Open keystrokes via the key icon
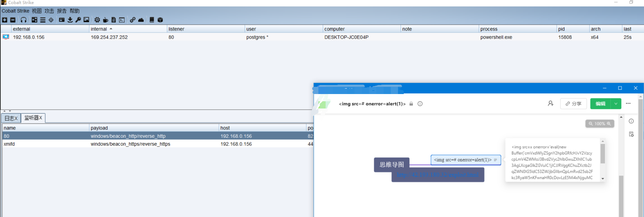This screenshot has height=217, width=644. (x=78, y=20)
